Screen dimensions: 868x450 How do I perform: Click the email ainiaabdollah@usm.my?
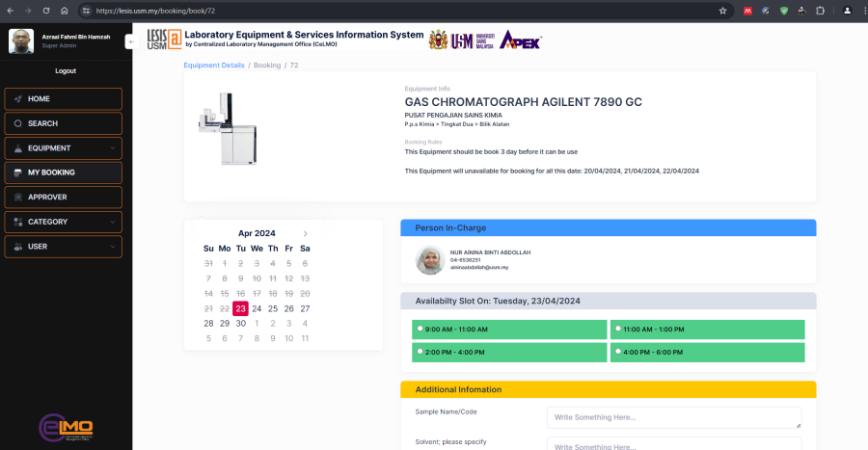479,267
